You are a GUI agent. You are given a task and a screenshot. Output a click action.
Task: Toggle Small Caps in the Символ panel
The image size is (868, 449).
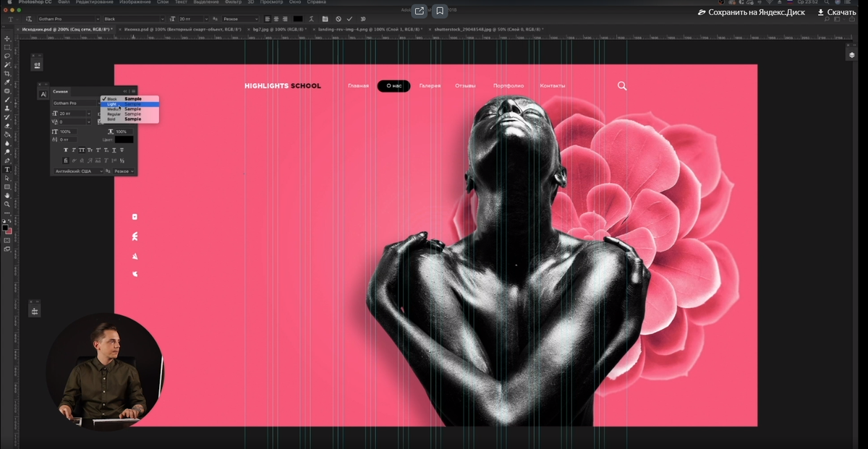coord(90,150)
